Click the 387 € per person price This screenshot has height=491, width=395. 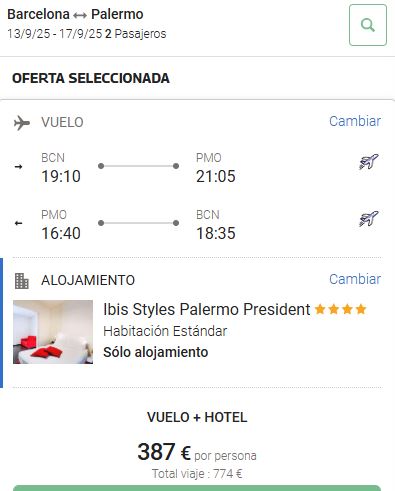197,452
